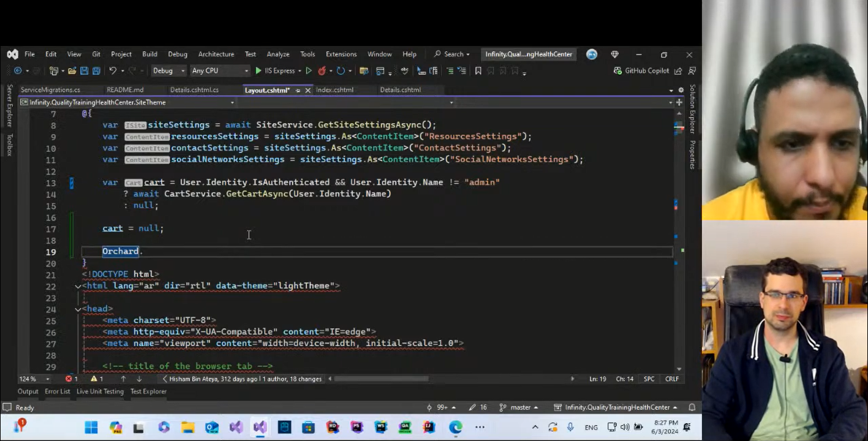Switch to Details.cshtml.cs tab
The width and height of the screenshot is (868, 441).
(x=194, y=90)
